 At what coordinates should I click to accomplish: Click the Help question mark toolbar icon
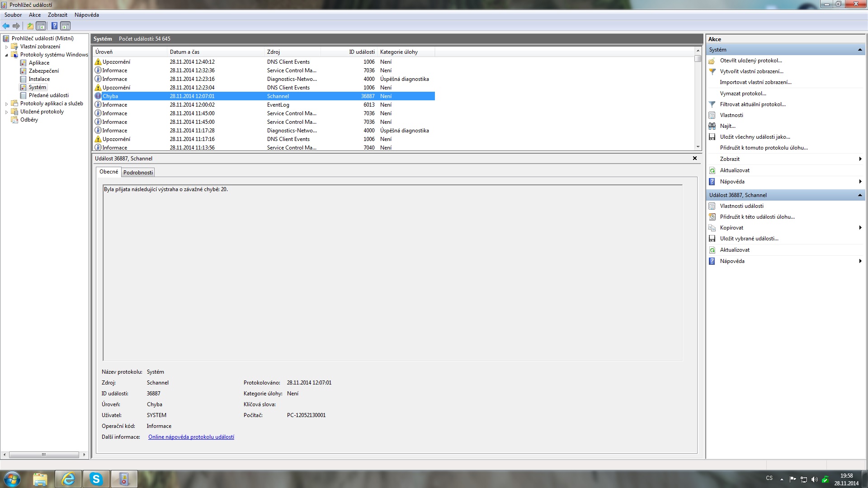pyautogui.click(x=54, y=26)
